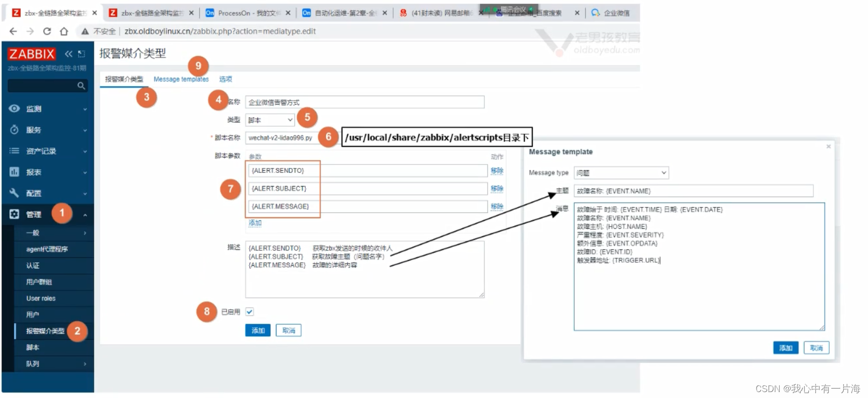
Task: Open 认证 authentication in the sidebar
Action: pos(33,265)
